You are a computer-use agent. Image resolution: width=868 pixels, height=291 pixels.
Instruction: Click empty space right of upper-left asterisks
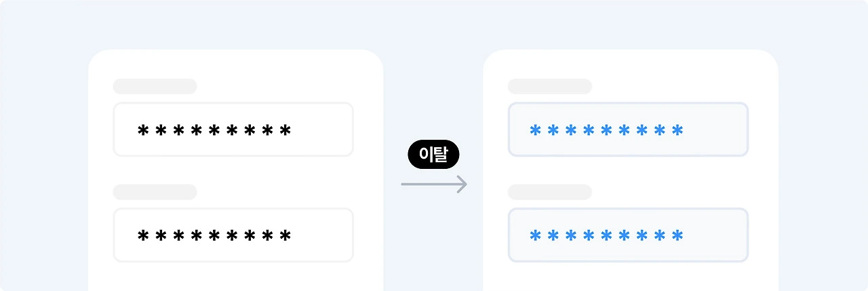pos(322,130)
